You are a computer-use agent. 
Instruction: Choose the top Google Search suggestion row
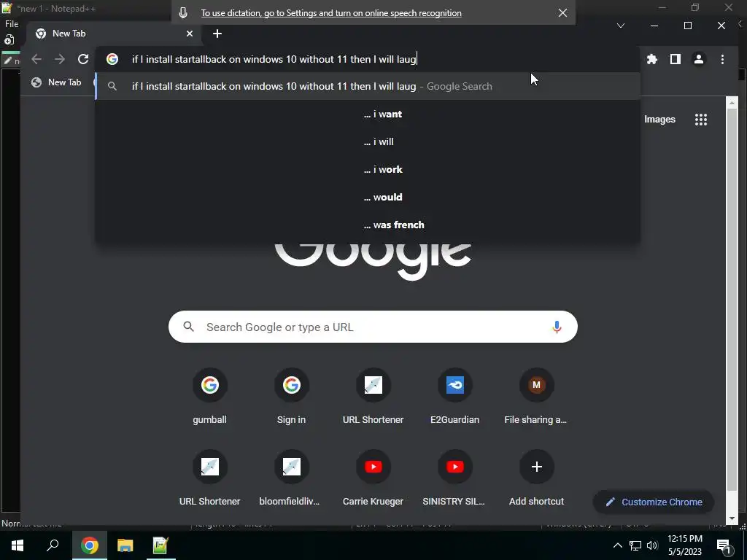tap(368, 86)
